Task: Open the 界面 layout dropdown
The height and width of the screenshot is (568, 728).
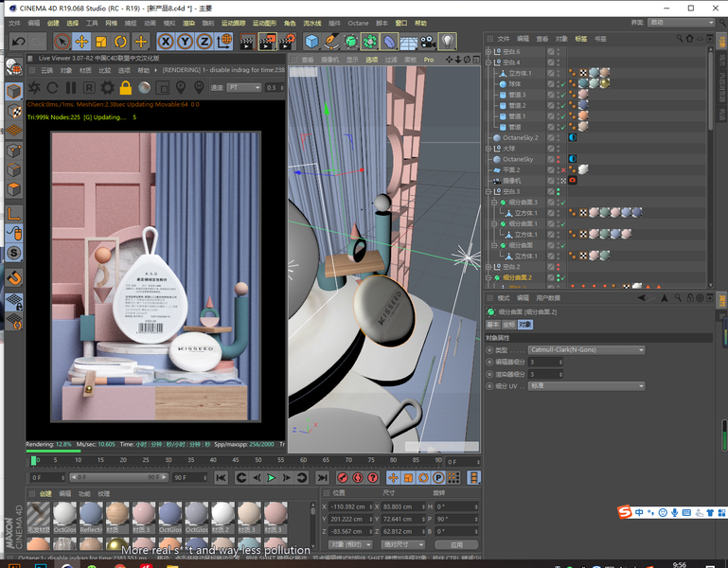Action: [681, 23]
